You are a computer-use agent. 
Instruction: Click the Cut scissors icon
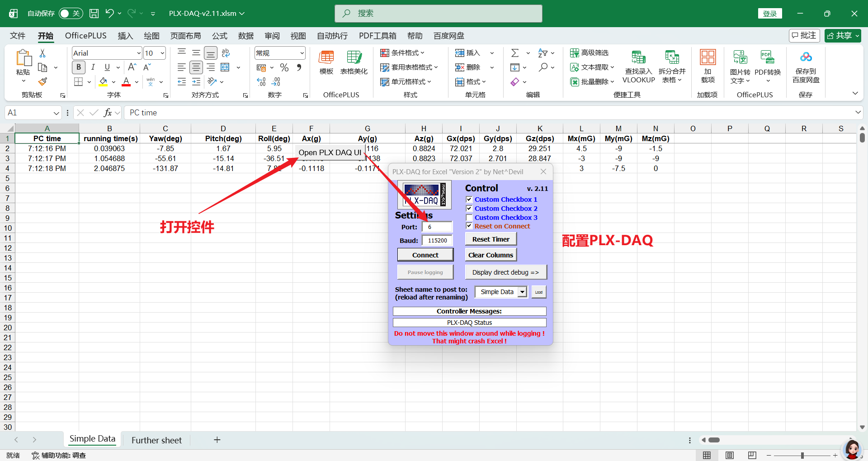pos(42,53)
